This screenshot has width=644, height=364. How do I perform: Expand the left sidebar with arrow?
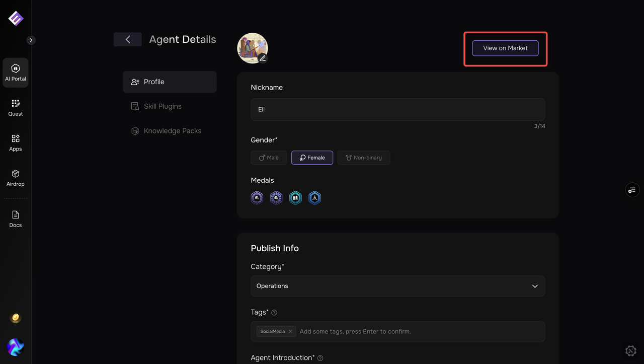31,40
